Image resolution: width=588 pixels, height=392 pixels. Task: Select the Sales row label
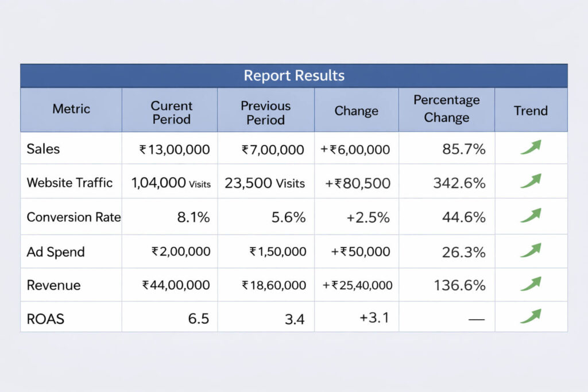(x=43, y=149)
